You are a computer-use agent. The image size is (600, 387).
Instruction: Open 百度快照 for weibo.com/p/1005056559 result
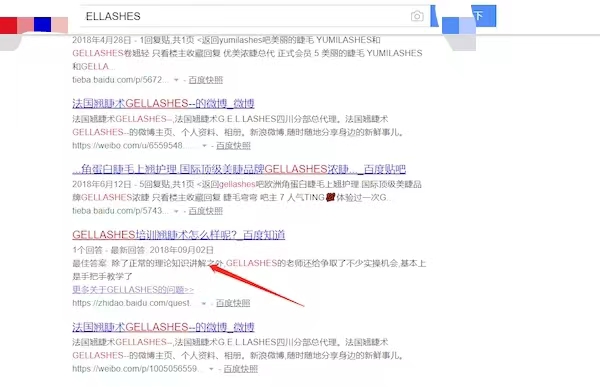coord(240,369)
